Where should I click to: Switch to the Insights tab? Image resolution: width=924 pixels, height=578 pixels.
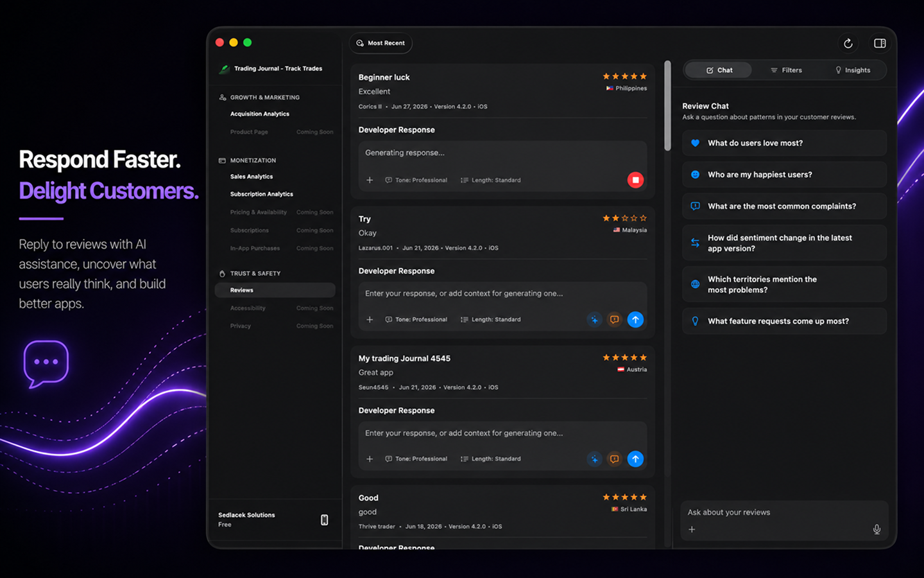pos(853,70)
